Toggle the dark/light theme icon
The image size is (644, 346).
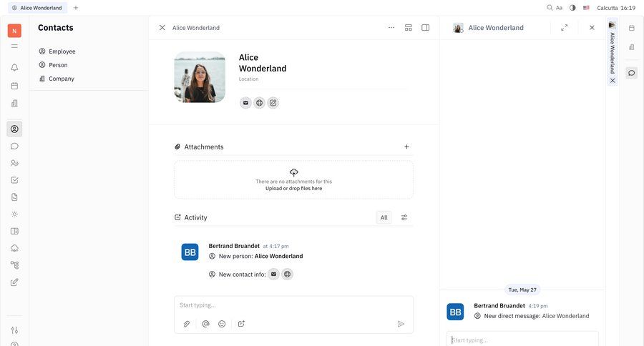[572, 8]
